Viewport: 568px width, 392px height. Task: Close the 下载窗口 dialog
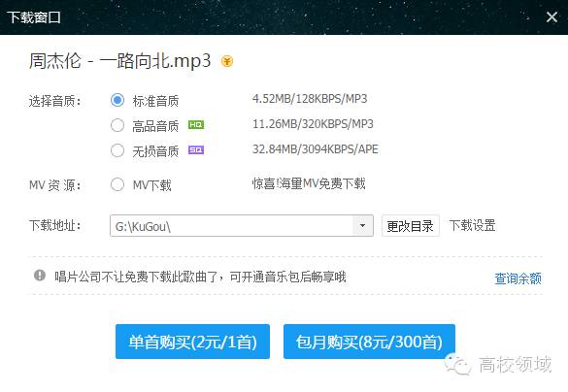pos(551,16)
